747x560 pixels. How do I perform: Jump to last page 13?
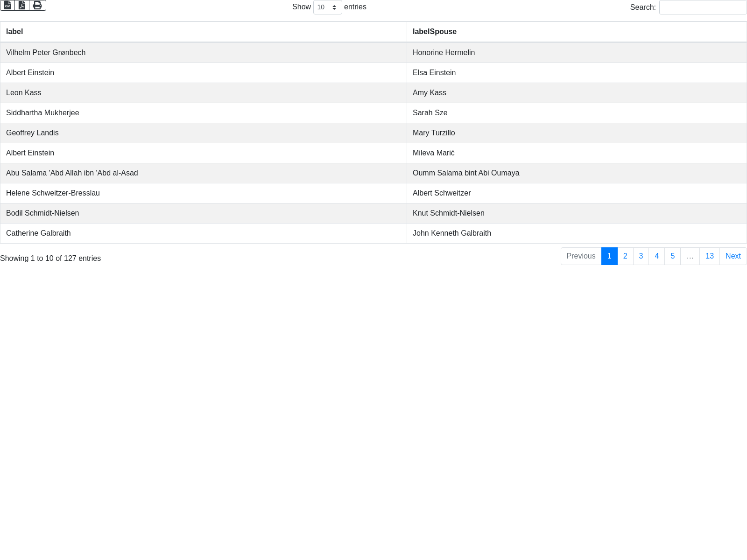709,256
